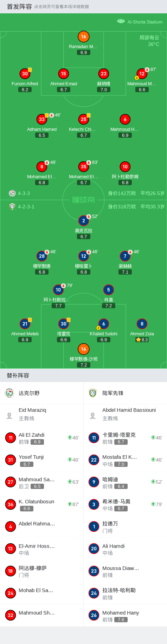Tap the 陆军先锋 team crest header
Viewport: 167px width, 644px height.
pos(93,393)
